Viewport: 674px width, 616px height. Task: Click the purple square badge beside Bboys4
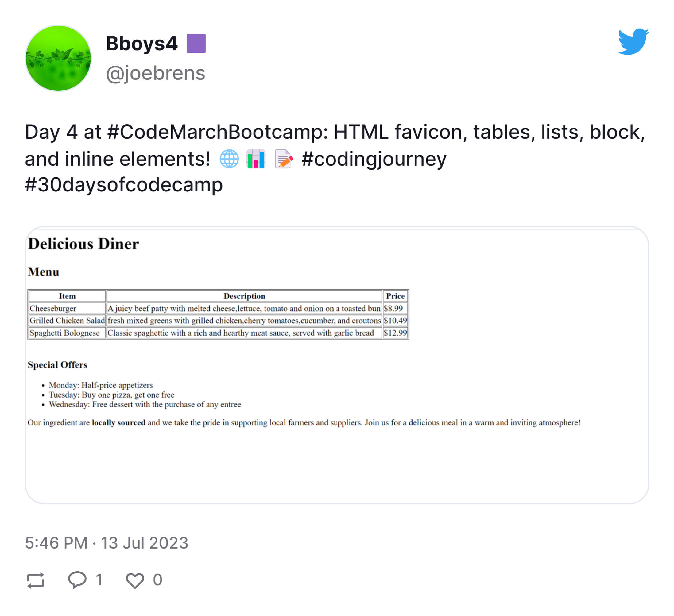pos(196,44)
